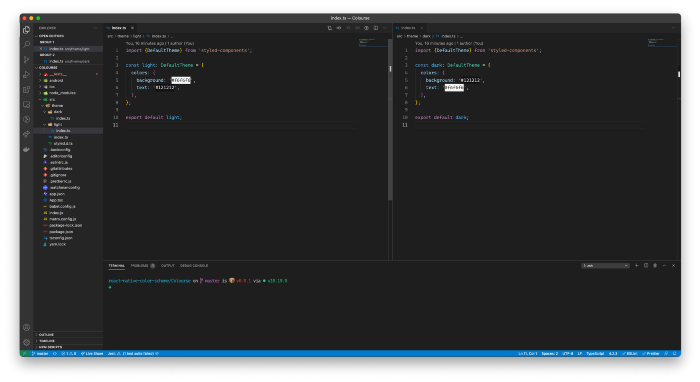This screenshot has width=700, height=382.
Task: Collapse the src folder
Action: [68, 99]
